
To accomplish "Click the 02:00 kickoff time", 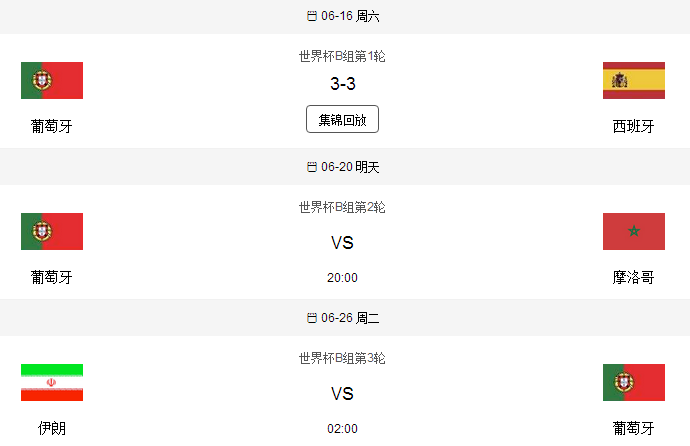I will pyautogui.click(x=342, y=428).
